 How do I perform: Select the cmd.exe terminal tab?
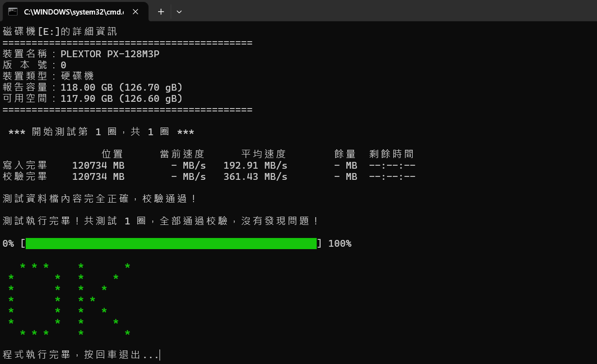[75, 12]
